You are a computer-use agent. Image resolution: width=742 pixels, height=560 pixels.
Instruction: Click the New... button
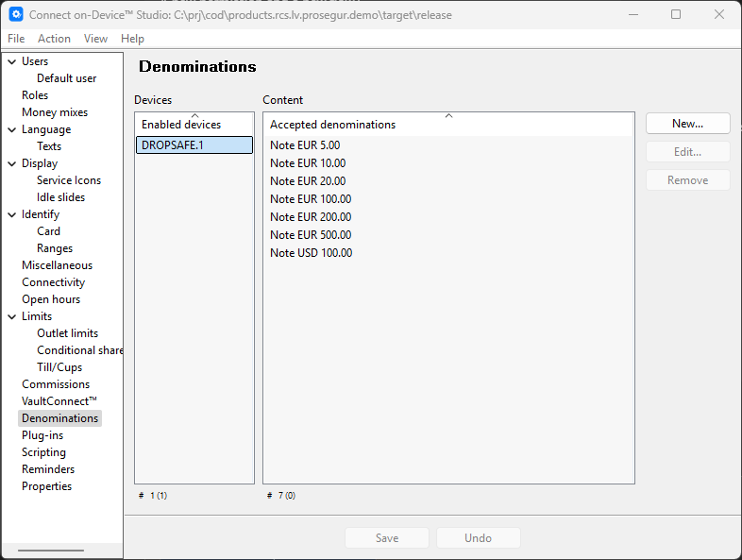point(687,124)
